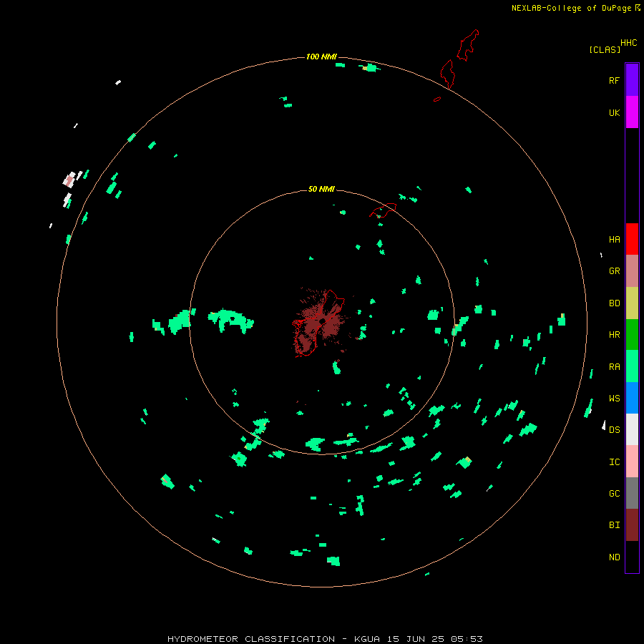644x644 pixels.
Task: Click the GR legend label
Action: pos(614,271)
